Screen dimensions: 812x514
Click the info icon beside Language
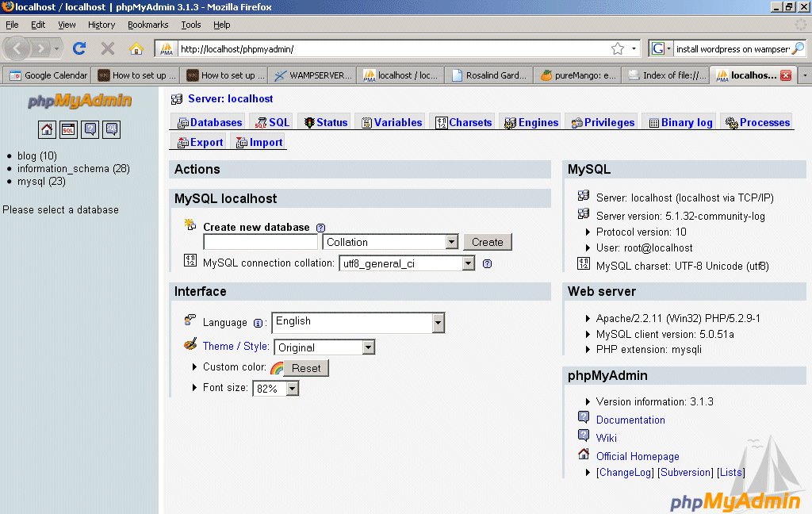point(258,324)
